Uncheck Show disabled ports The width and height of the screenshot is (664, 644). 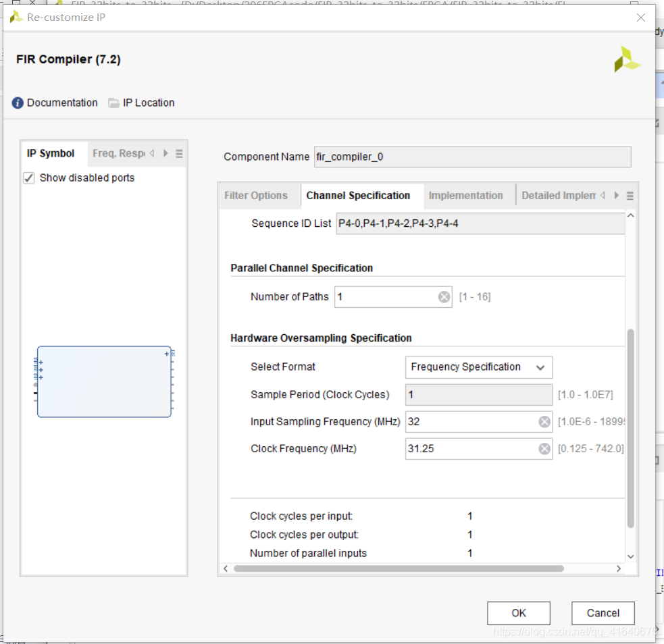tap(29, 178)
